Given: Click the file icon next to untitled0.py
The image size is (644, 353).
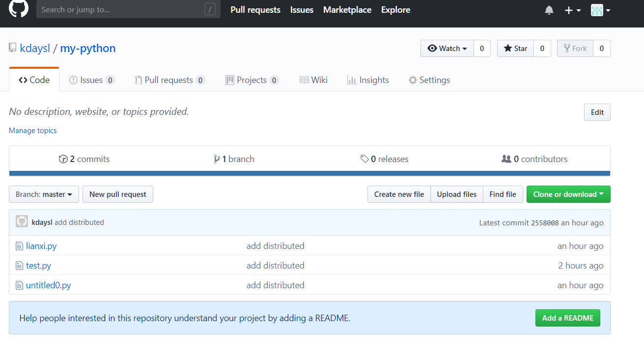Looking at the screenshot, I should point(20,285).
